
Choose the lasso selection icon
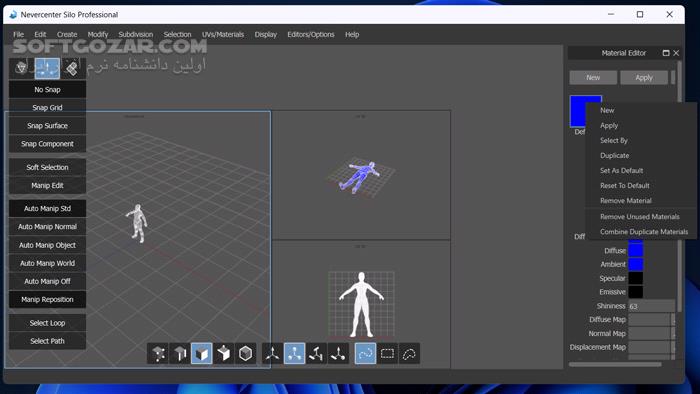(409, 354)
